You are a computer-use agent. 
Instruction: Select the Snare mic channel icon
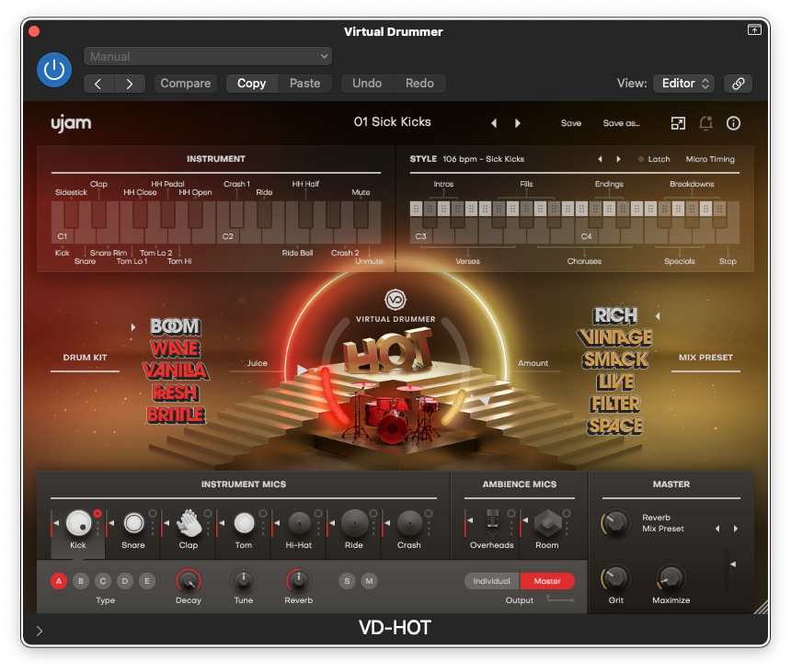(x=133, y=523)
